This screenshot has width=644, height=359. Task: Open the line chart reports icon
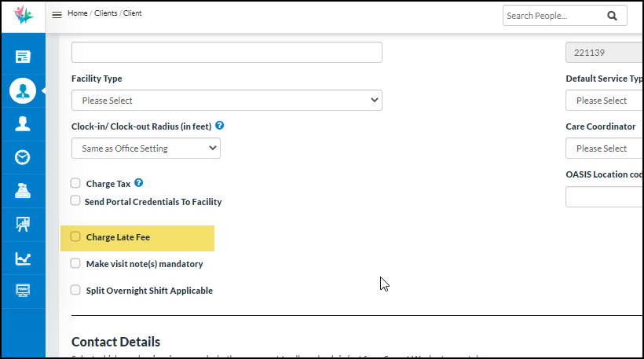tap(23, 258)
